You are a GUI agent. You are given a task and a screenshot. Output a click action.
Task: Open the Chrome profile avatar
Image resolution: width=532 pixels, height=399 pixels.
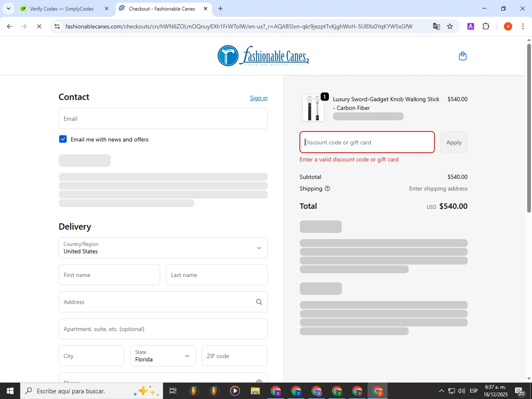(x=508, y=26)
